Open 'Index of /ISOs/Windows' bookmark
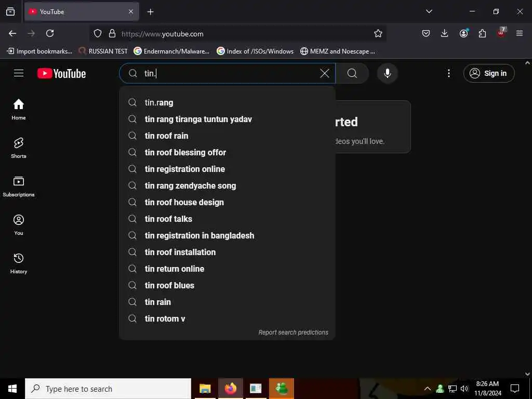Image resolution: width=532 pixels, height=399 pixels. point(255,51)
